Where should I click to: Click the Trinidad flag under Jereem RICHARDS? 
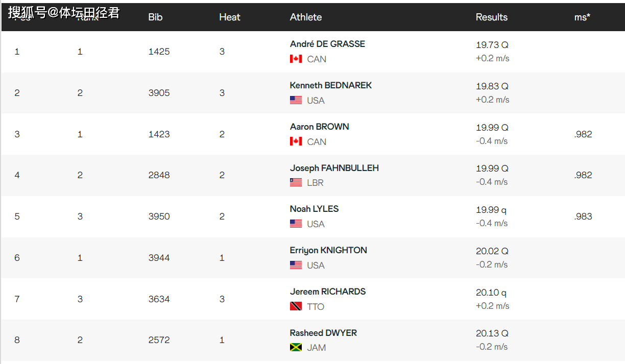coord(296,306)
